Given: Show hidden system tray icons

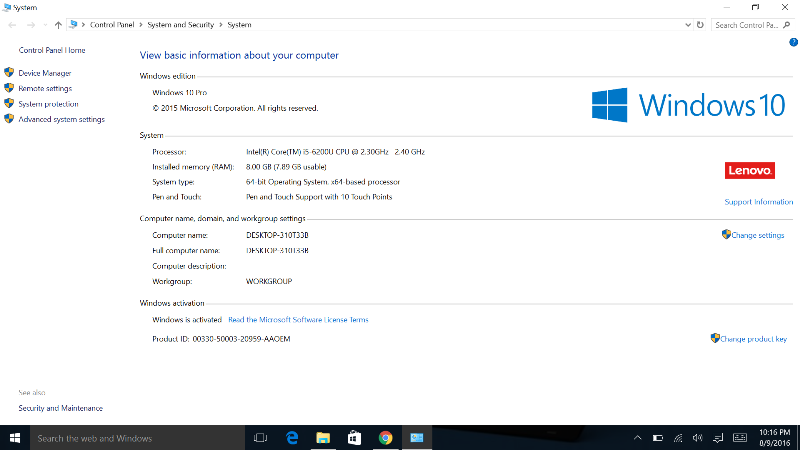Looking at the screenshot, I should pos(637,438).
